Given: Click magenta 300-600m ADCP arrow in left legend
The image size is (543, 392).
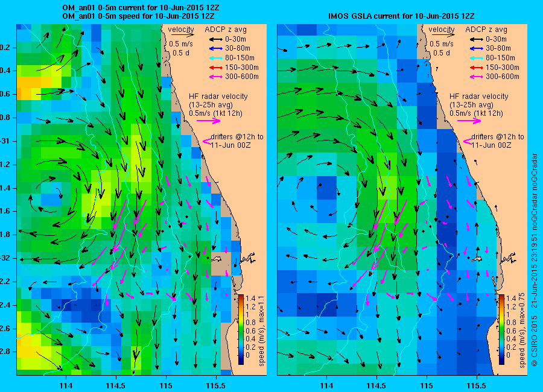Looking at the screenshot, I should click(216, 77).
